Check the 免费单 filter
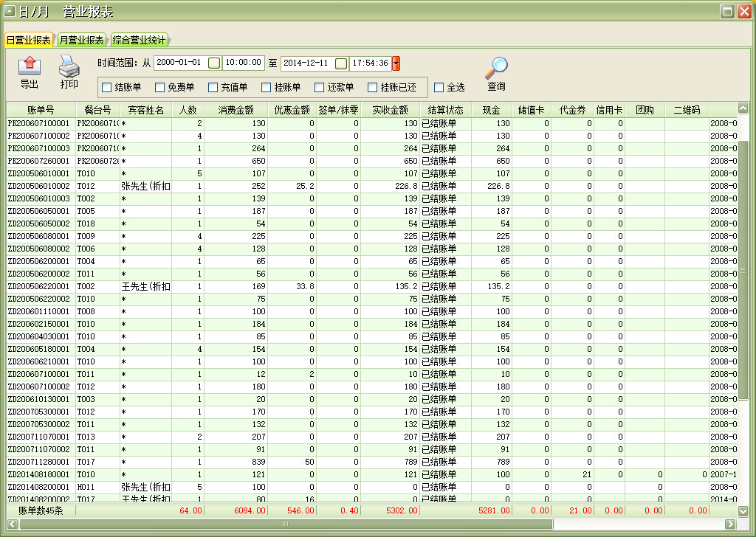 159,88
